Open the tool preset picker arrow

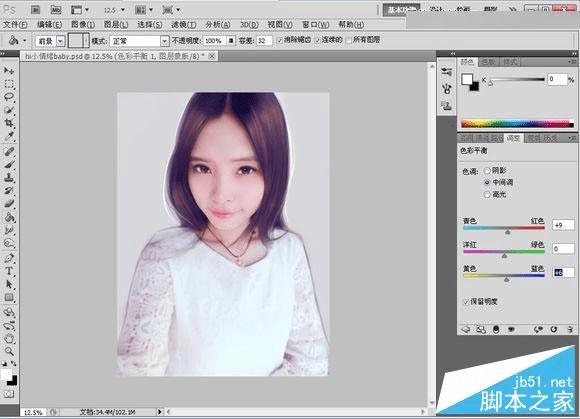[x=25, y=40]
